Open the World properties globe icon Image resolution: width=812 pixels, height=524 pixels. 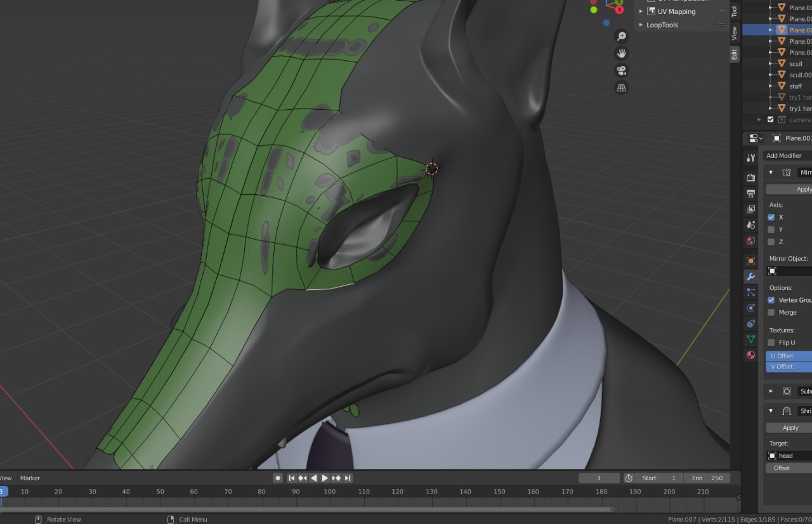point(751,241)
